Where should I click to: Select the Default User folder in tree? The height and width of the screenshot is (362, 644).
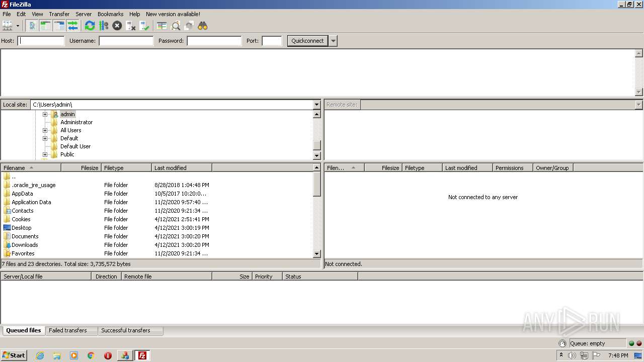(75, 146)
